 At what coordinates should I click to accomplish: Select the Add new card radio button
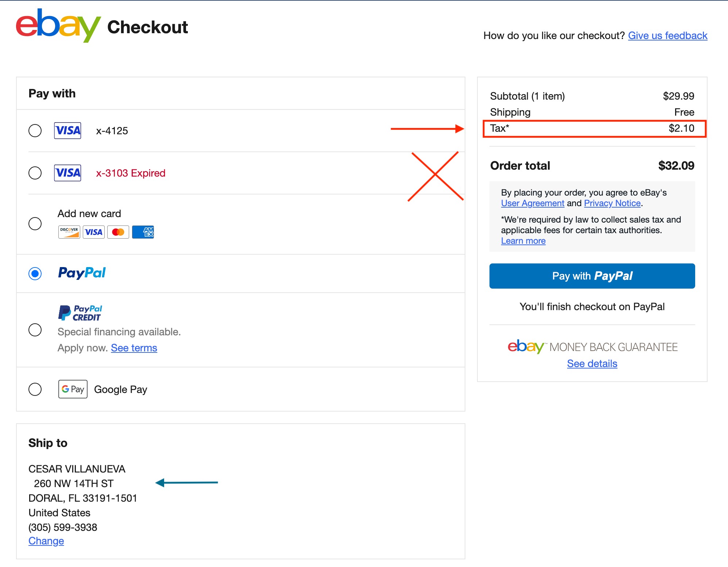point(35,224)
